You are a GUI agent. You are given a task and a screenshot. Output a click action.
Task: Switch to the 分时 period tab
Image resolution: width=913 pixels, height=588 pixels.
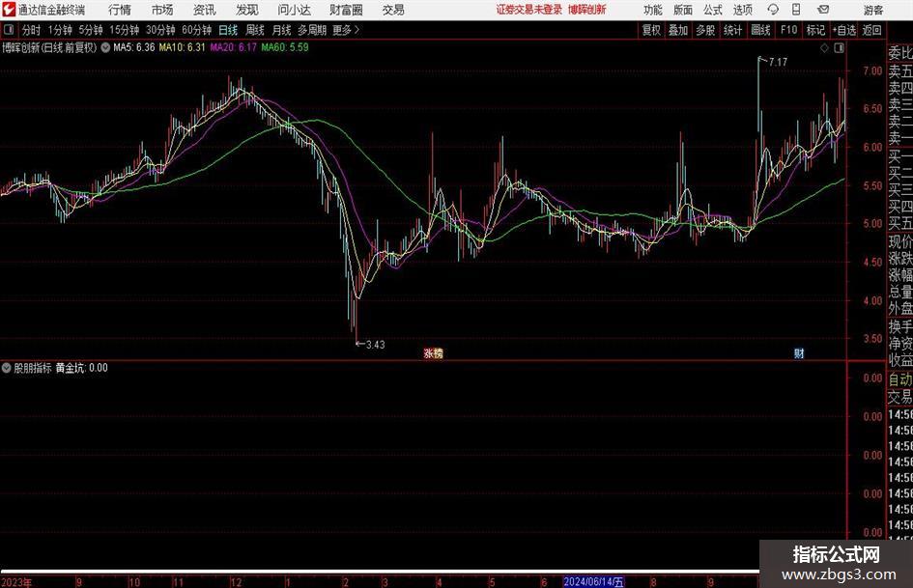coord(32,30)
